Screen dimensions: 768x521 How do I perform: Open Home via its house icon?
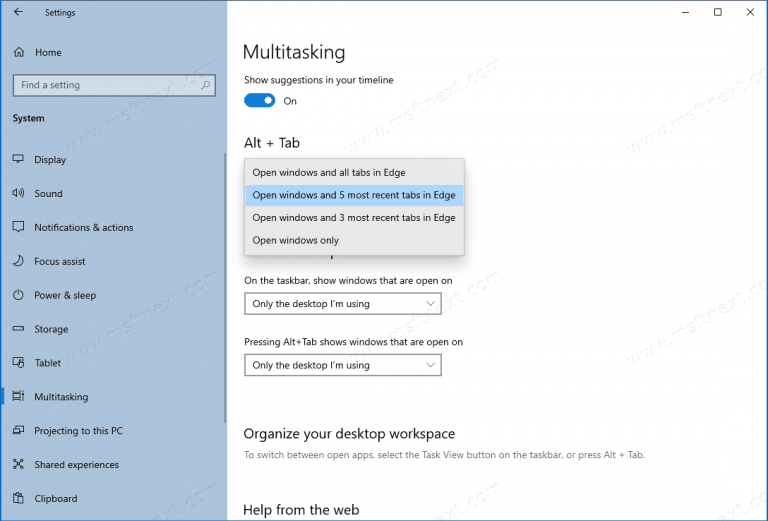19,52
